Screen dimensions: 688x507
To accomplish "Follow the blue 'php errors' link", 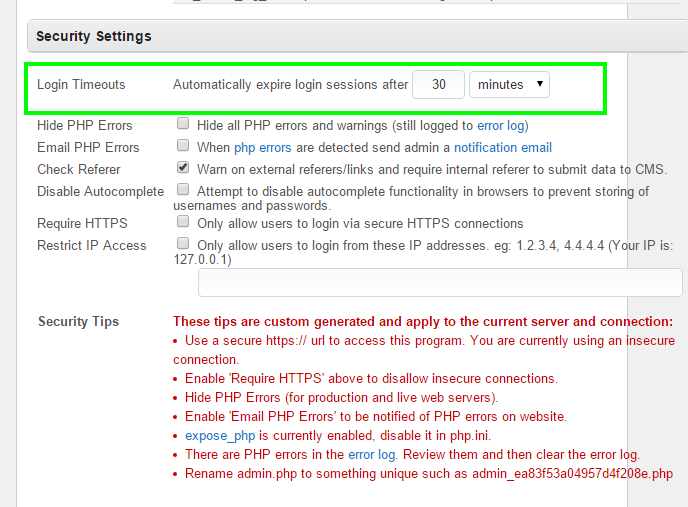I will (259, 147).
